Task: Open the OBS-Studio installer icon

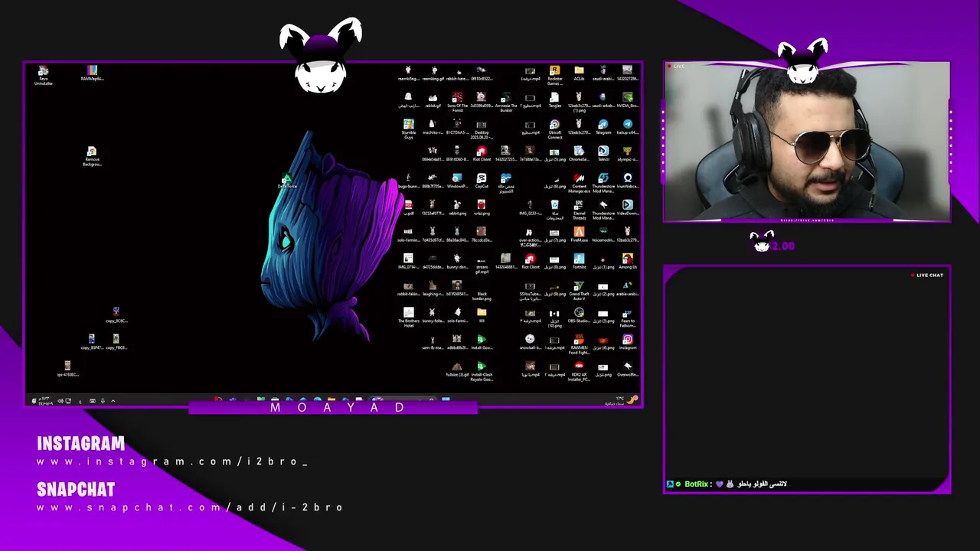Action: pyautogui.click(x=579, y=315)
